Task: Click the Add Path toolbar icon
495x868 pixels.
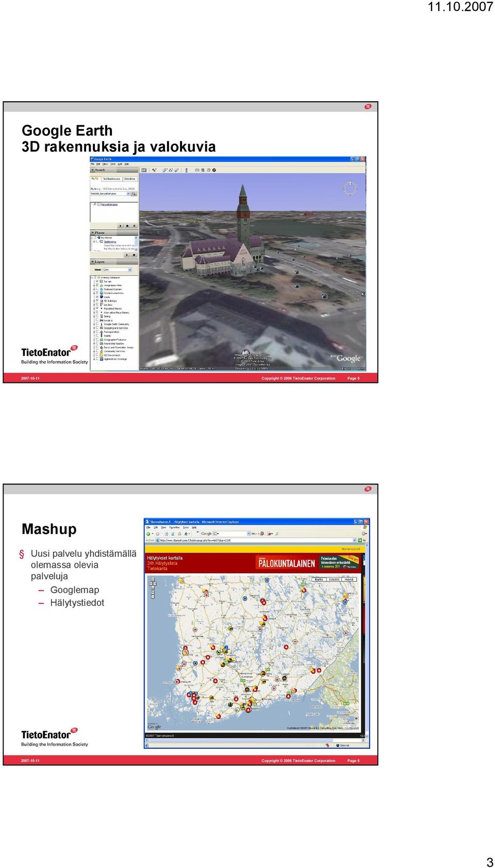Action: [171, 170]
